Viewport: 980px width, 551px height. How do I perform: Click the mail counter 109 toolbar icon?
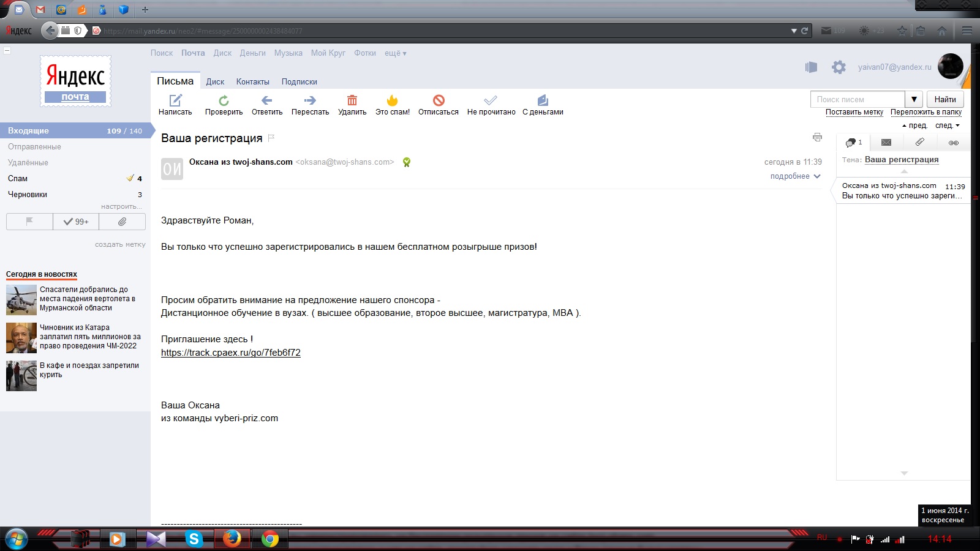832,31
